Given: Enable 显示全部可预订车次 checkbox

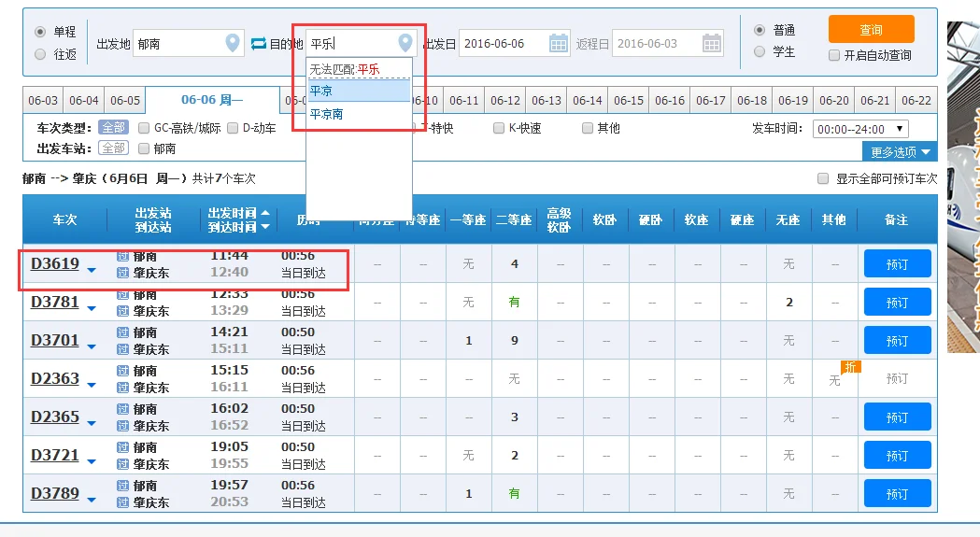Looking at the screenshot, I should click(823, 178).
